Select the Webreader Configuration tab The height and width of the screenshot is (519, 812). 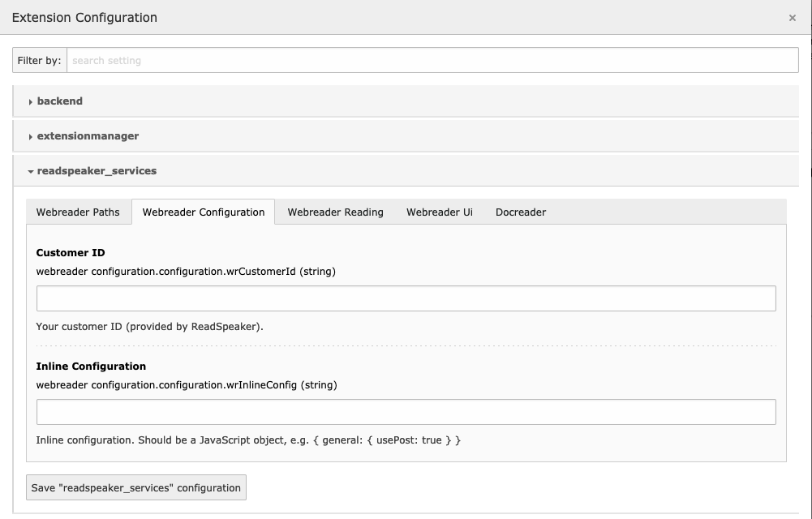point(204,212)
